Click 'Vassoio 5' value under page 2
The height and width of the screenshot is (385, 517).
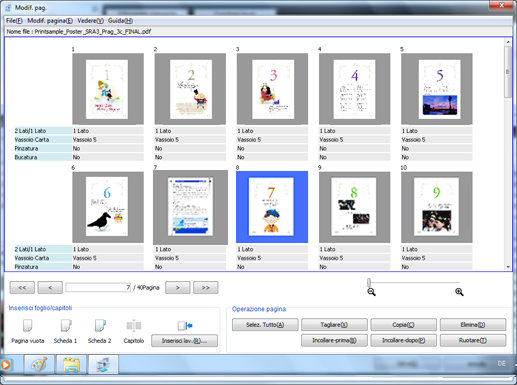click(x=190, y=140)
